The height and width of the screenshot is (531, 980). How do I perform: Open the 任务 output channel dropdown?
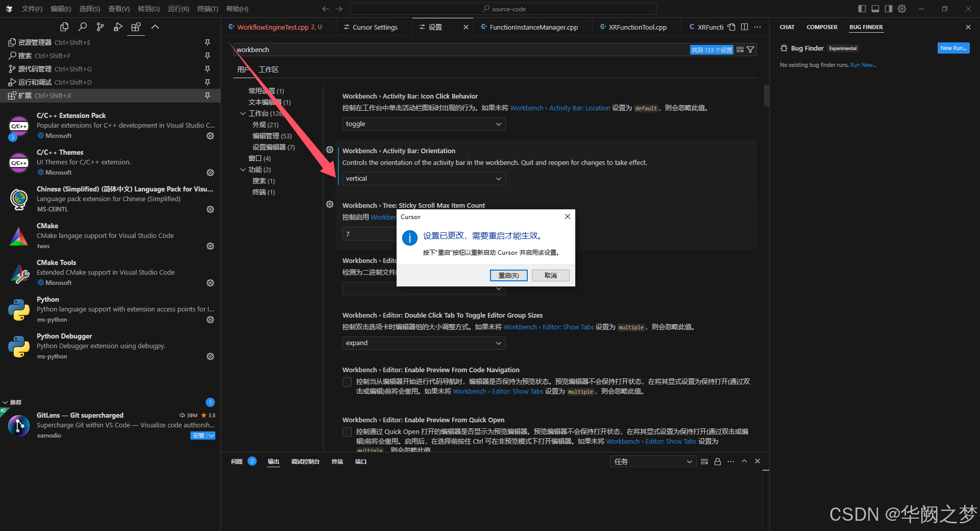653,462
